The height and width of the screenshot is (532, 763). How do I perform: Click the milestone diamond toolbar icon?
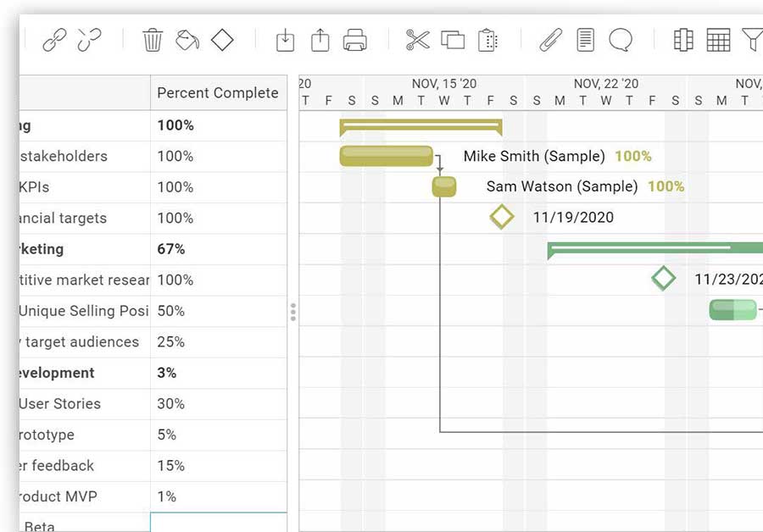[222, 40]
